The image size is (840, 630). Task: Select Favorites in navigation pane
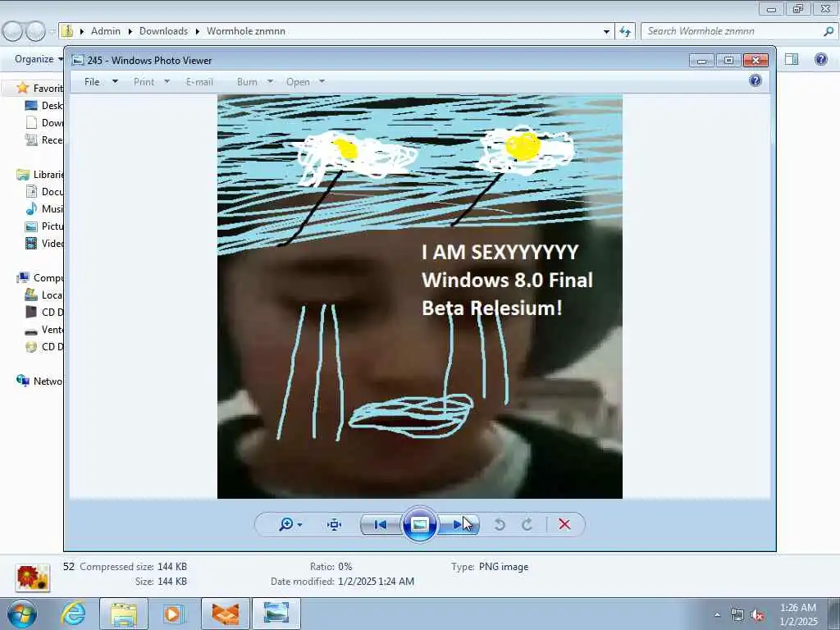(x=40, y=88)
